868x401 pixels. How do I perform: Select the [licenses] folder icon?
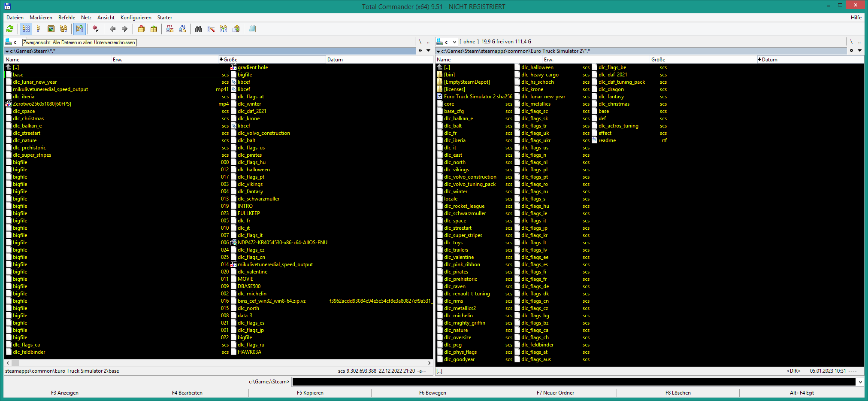coord(439,89)
